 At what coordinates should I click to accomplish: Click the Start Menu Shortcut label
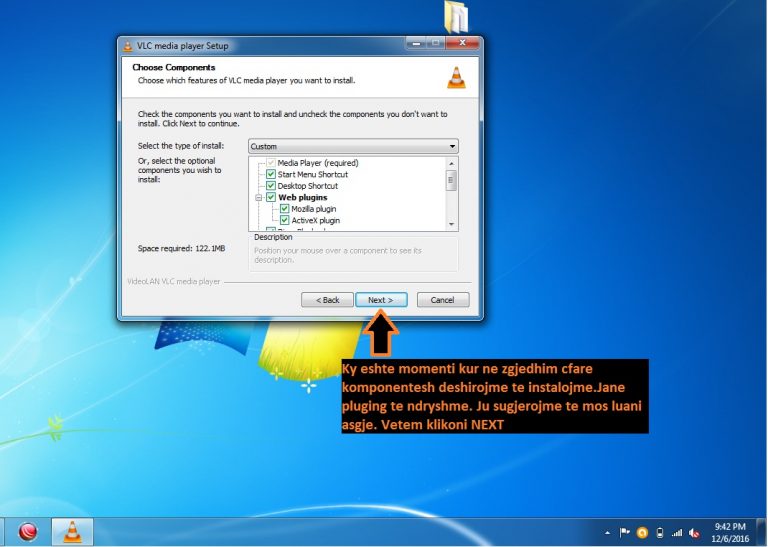pos(312,174)
